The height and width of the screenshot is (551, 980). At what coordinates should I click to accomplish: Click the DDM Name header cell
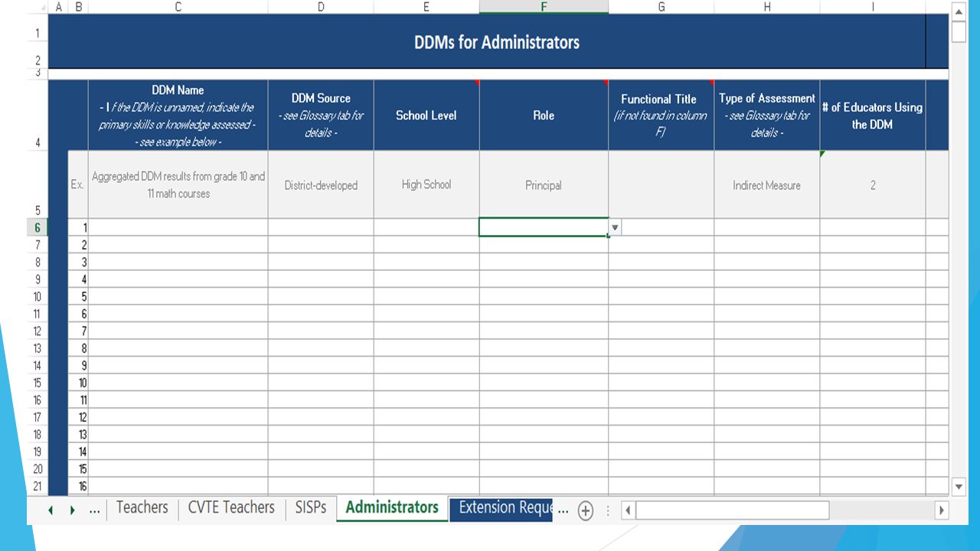(178, 116)
